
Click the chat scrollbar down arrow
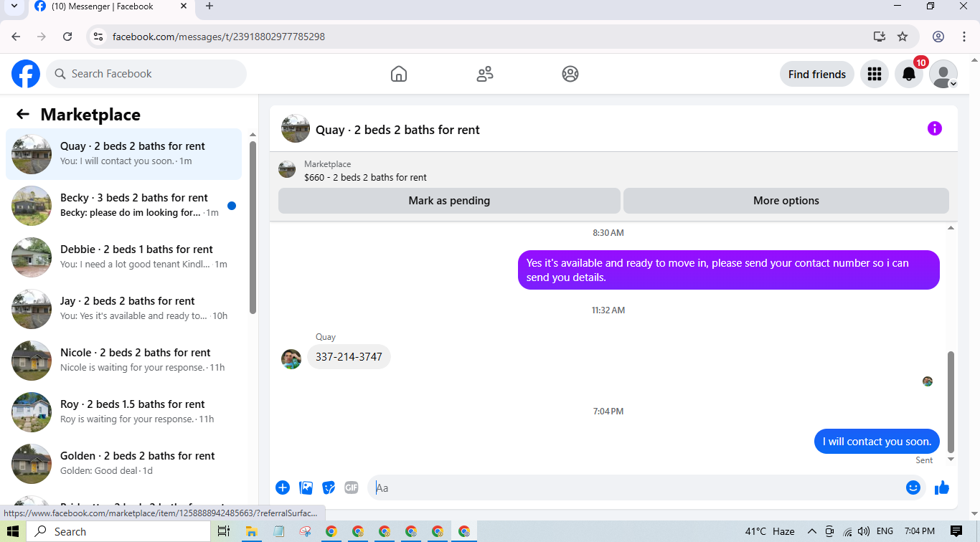(x=951, y=459)
